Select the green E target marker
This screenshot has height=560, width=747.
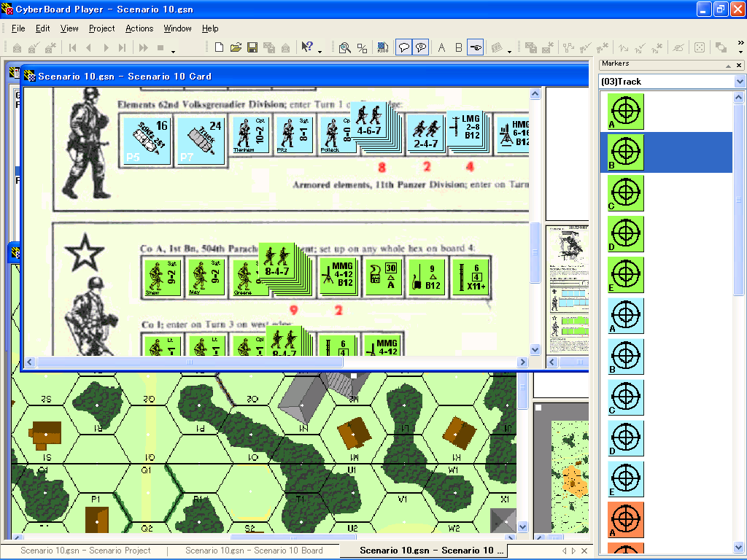coord(625,275)
